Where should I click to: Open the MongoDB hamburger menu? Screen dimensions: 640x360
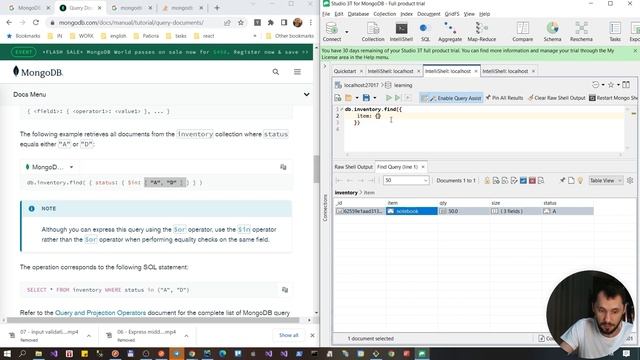coord(297,72)
